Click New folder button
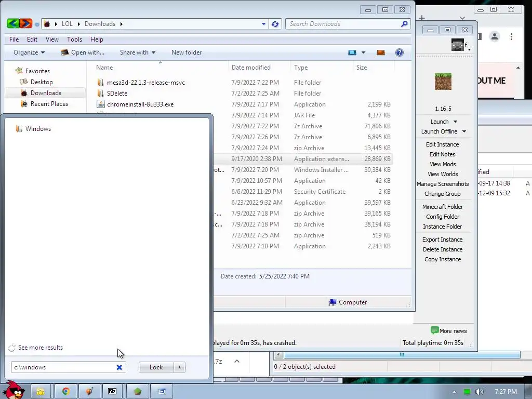532x399 pixels. point(187,52)
